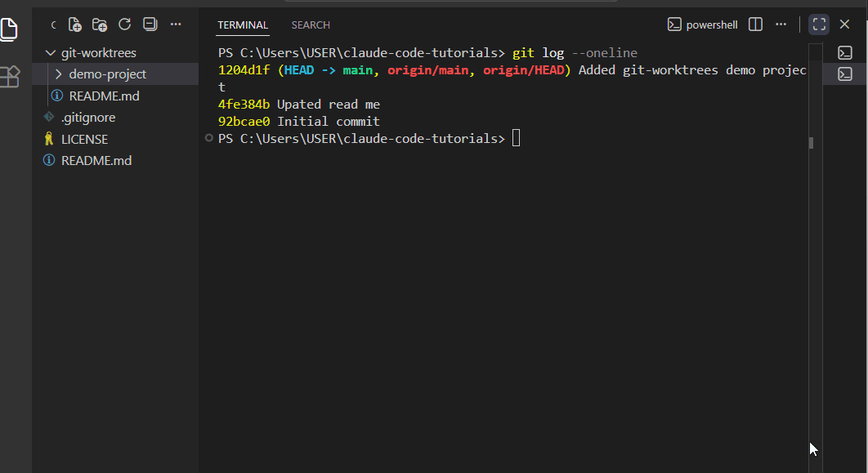Screen dimensions: 868x473
Task: Open the .gitignore file
Action: (87, 117)
